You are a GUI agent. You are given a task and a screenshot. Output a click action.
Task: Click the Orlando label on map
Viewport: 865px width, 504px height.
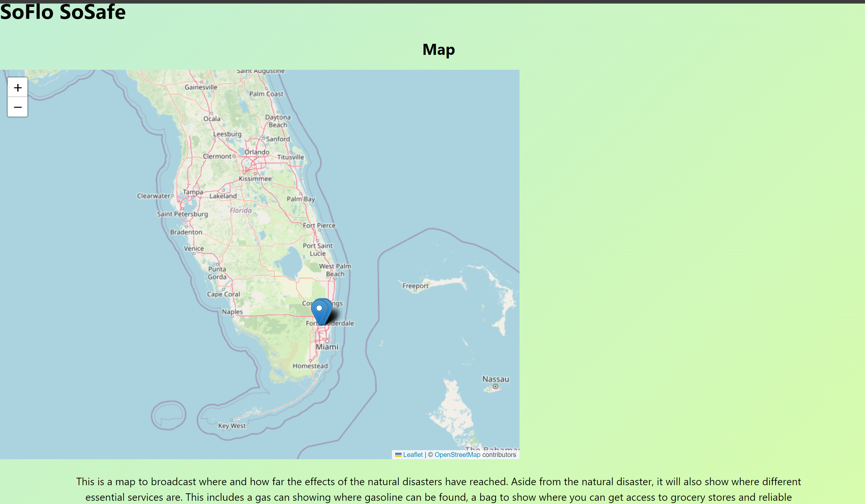click(x=257, y=152)
